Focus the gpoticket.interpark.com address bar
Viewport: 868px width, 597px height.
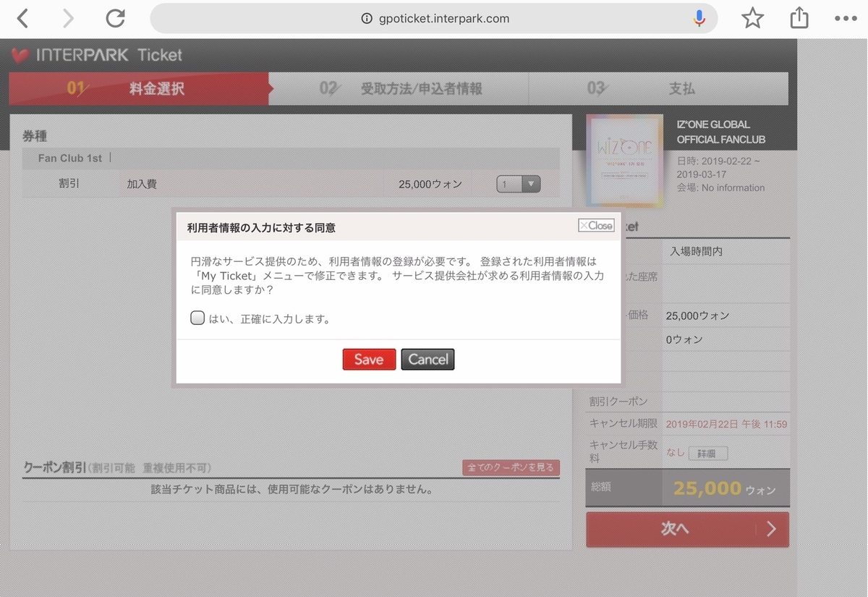[434, 19]
